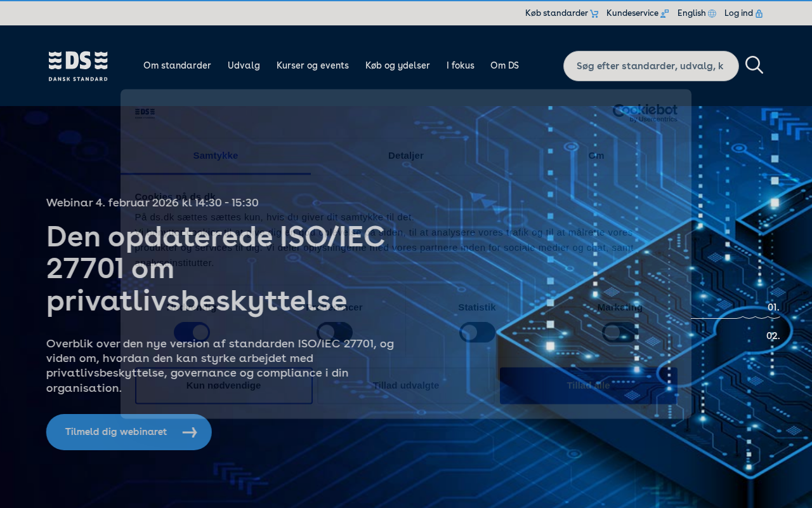Toggle the Nødvendig cookie switch
The height and width of the screenshot is (508, 812).
pyautogui.click(x=192, y=332)
